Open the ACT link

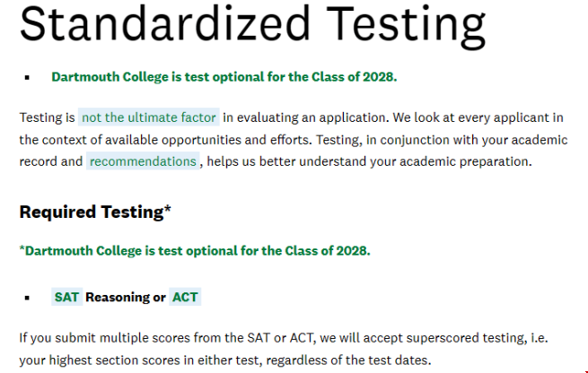pos(185,297)
